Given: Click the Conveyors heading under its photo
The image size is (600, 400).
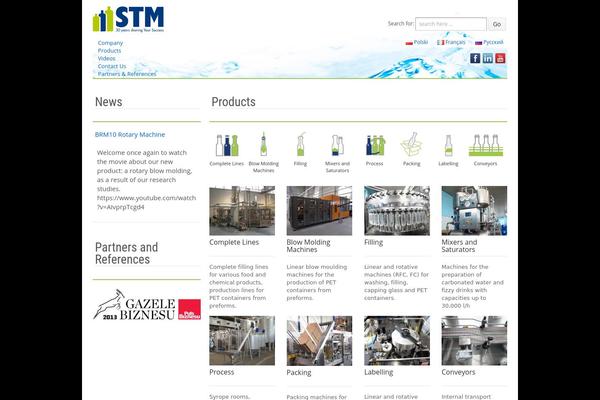Looking at the screenshot, I should (x=458, y=372).
